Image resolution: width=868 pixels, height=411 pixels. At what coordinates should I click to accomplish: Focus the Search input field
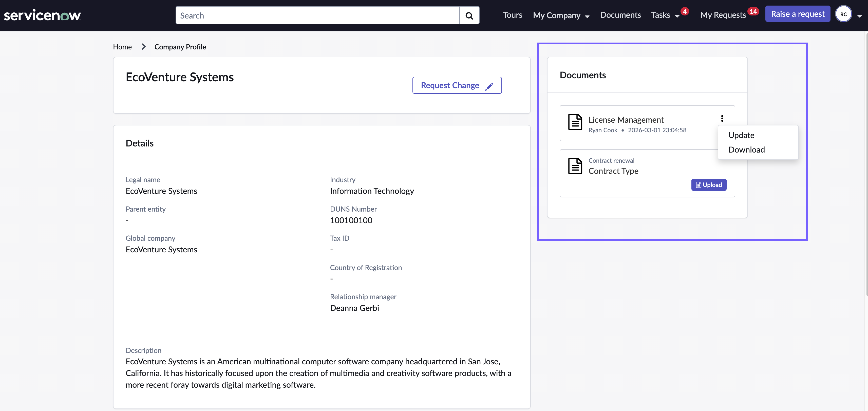click(x=317, y=15)
